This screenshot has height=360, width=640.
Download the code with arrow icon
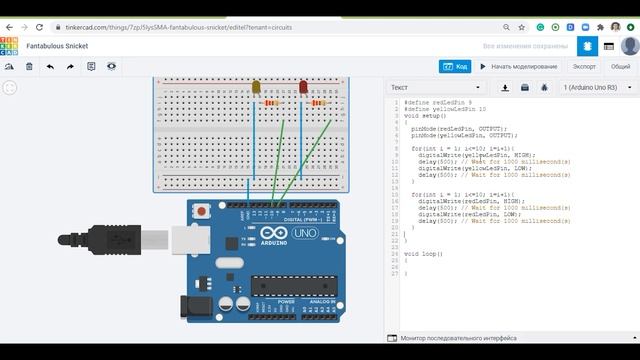pyautogui.click(x=505, y=88)
